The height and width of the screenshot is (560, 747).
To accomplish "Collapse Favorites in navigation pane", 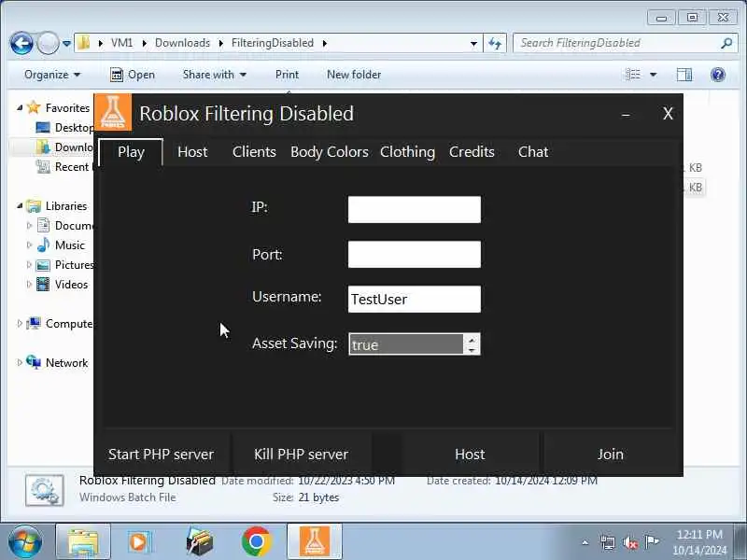I will 20,108.
